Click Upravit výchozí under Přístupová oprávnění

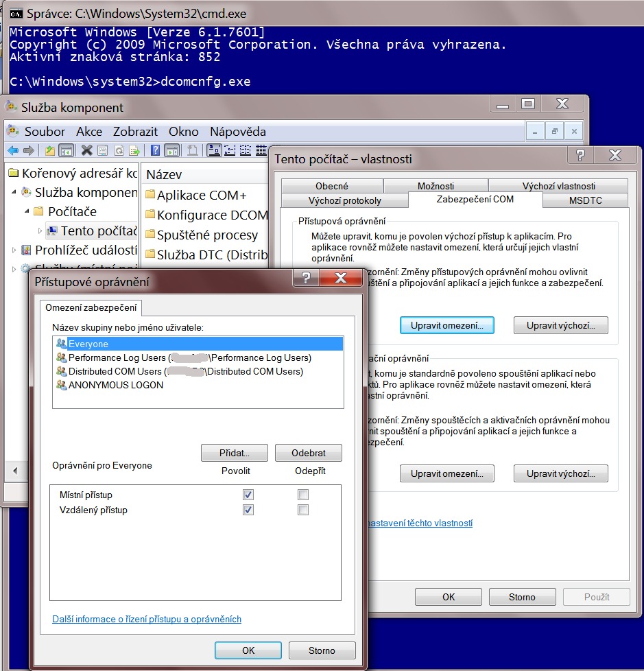[x=560, y=325]
